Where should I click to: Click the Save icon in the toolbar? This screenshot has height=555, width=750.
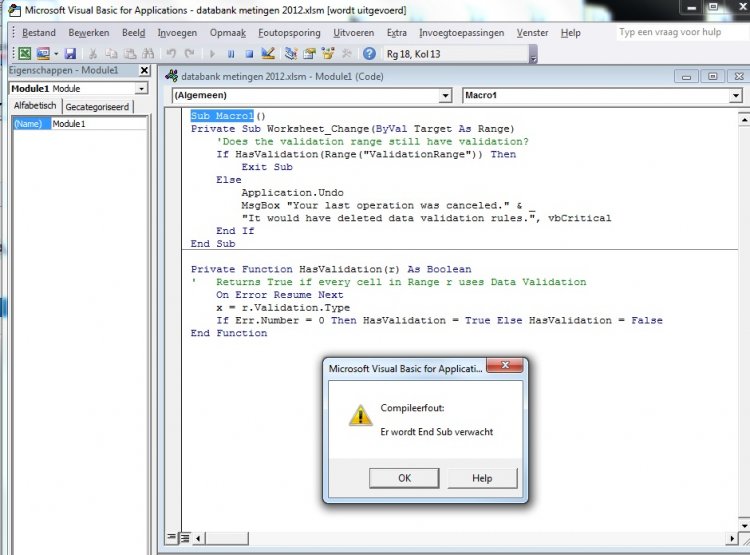click(x=70, y=53)
